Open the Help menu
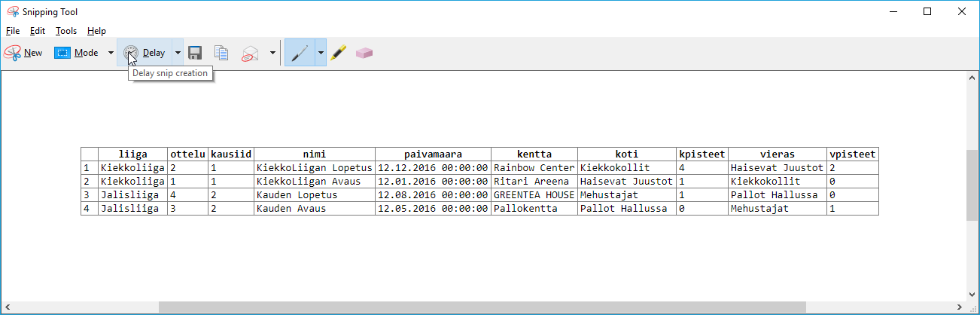980x315 pixels. point(96,31)
